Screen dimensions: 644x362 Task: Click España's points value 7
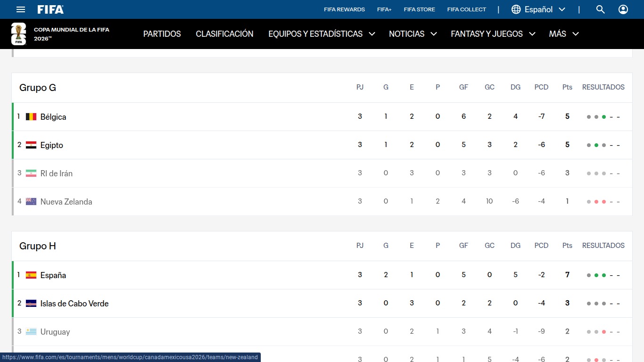567,275
